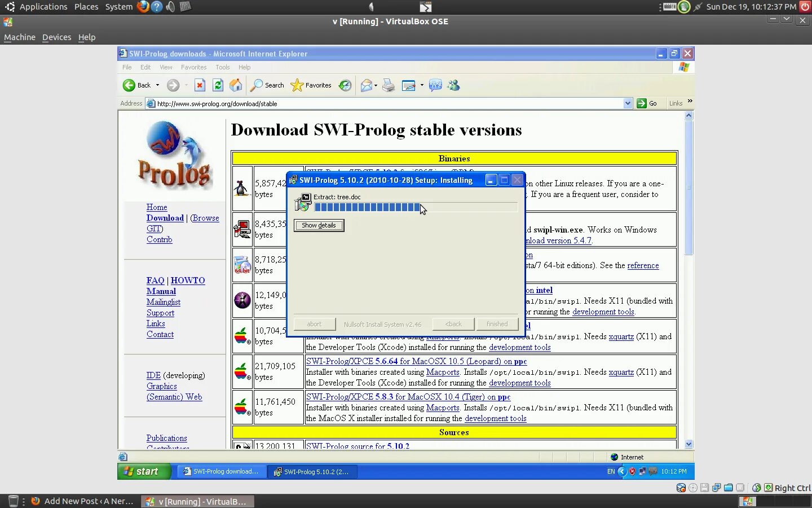This screenshot has width=812, height=508.
Task: Click the red Stop icon in IE toolbar
Action: pos(200,85)
